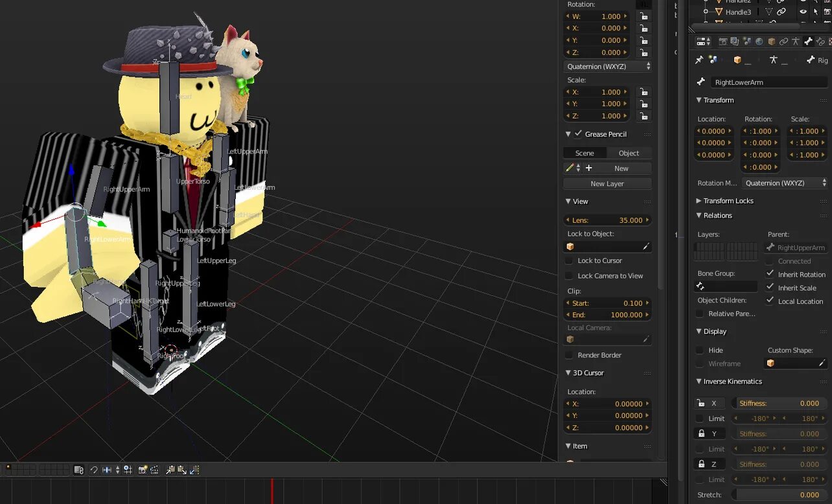This screenshot has height=504, width=832.
Task: Click the RightUpperArm parent bone field
Action: point(796,247)
